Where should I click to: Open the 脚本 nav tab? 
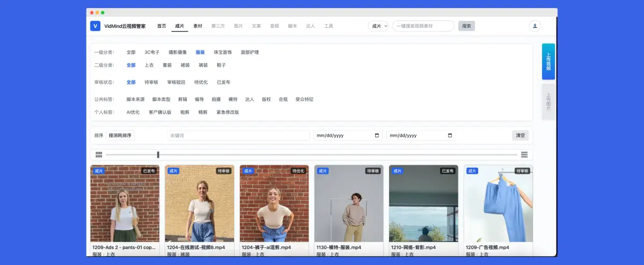click(x=292, y=26)
